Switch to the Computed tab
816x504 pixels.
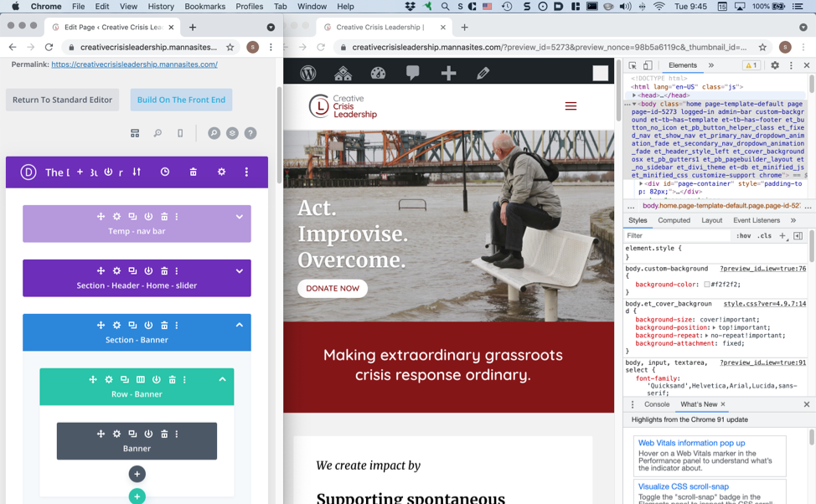pyautogui.click(x=674, y=220)
